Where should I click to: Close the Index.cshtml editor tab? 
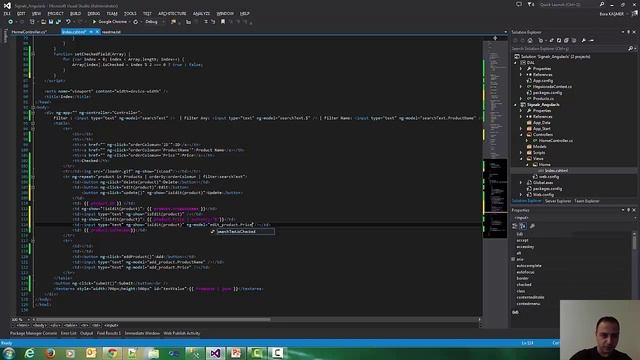(97, 32)
